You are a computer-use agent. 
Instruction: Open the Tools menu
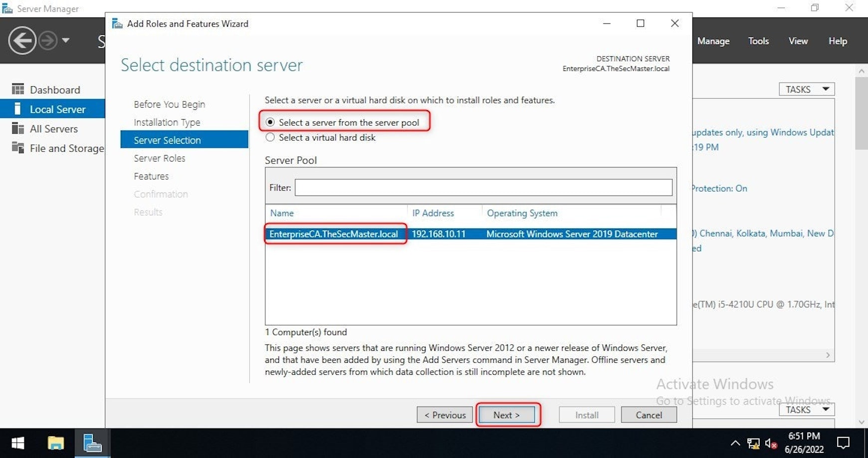pyautogui.click(x=758, y=41)
